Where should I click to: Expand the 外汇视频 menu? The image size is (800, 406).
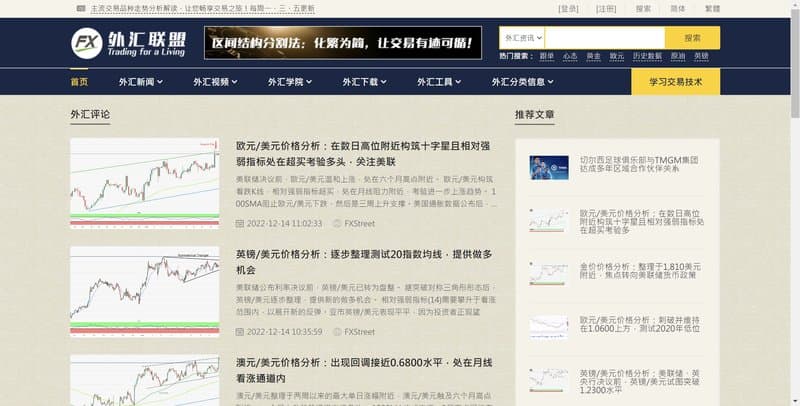(215, 82)
